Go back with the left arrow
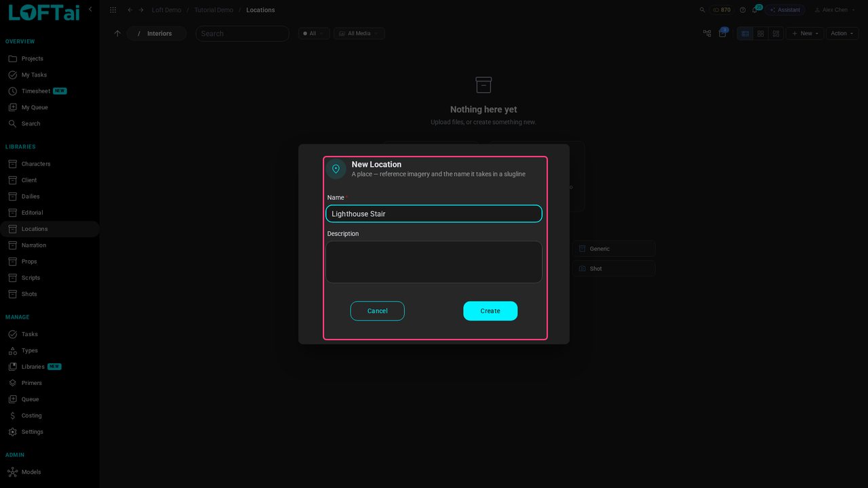Screen dimensions: 868x488 (130, 10)
